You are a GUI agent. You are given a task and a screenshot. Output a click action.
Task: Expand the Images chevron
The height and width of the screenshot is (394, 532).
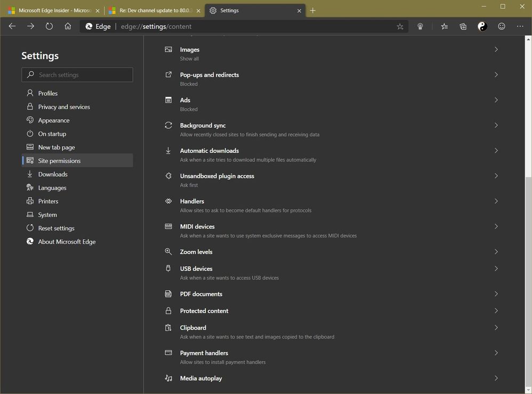[496, 50]
